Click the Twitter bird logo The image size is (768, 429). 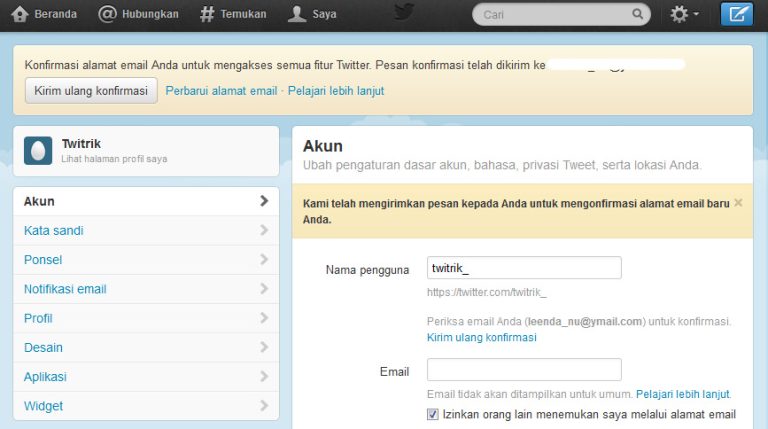click(x=404, y=12)
